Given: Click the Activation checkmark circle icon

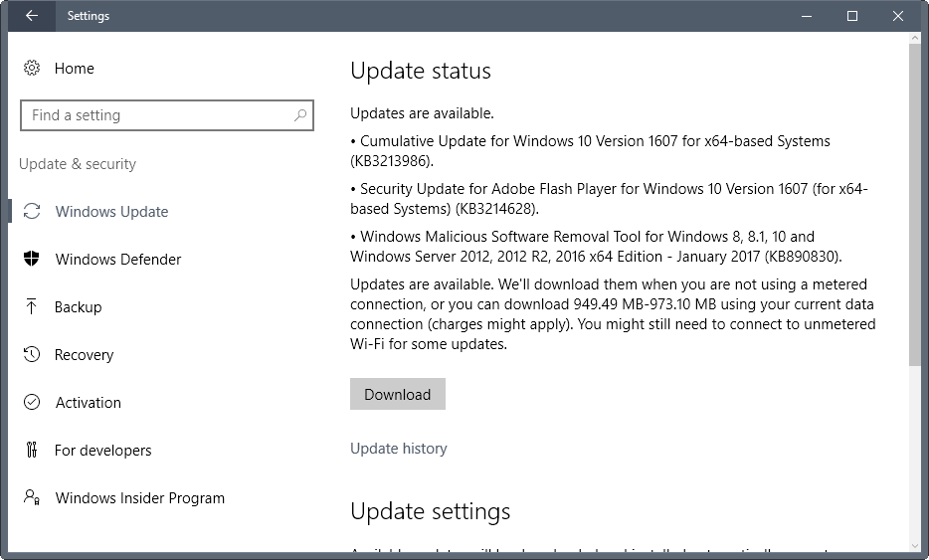Looking at the screenshot, I should (x=32, y=402).
